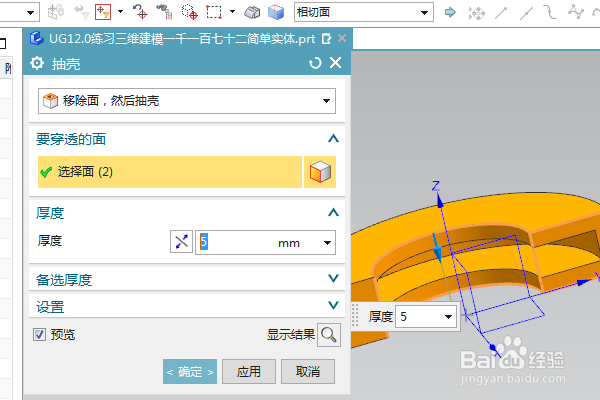
Task: Click the 取消 button
Action: [308, 372]
